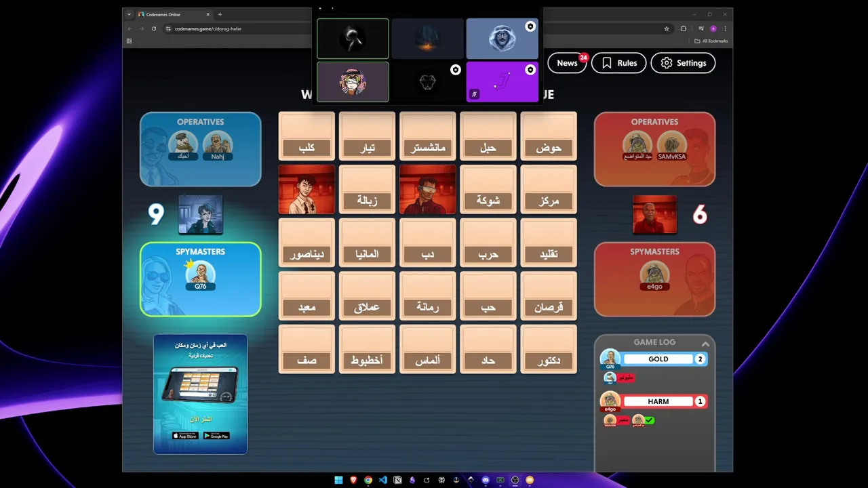
Task: Click blue operative avatar Nahj
Action: click(x=217, y=146)
